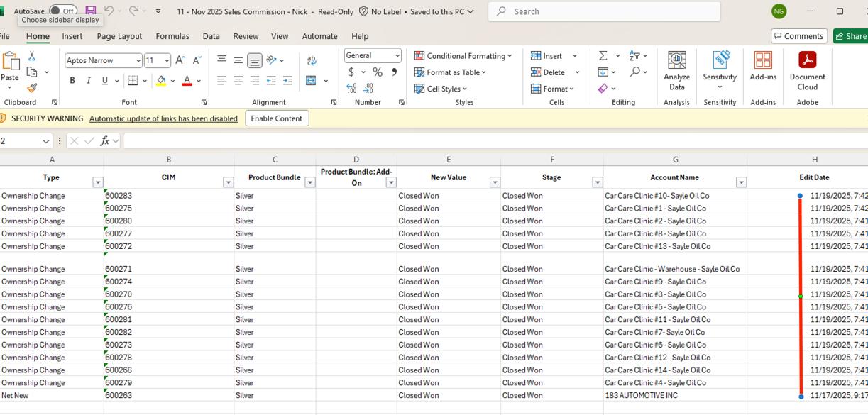Open Analyze Data

(677, 71)
